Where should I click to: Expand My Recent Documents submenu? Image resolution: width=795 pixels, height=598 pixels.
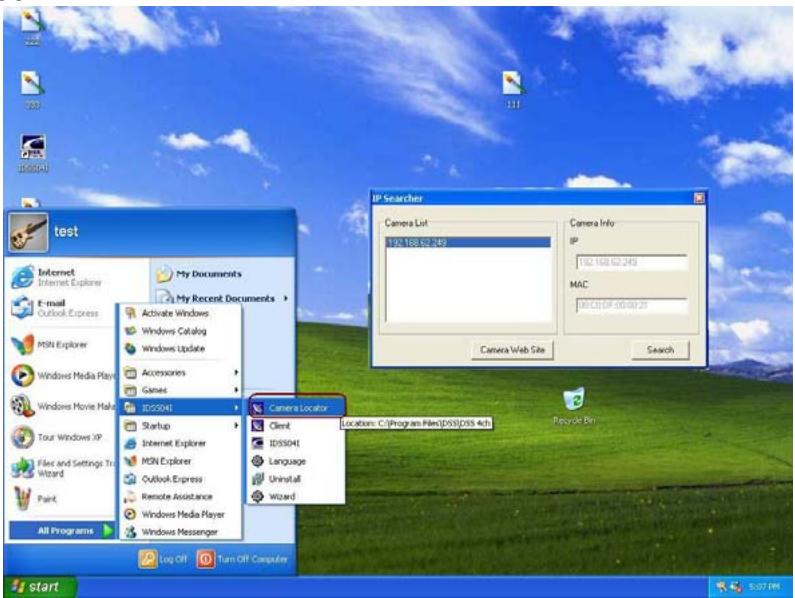click(223, 298)
